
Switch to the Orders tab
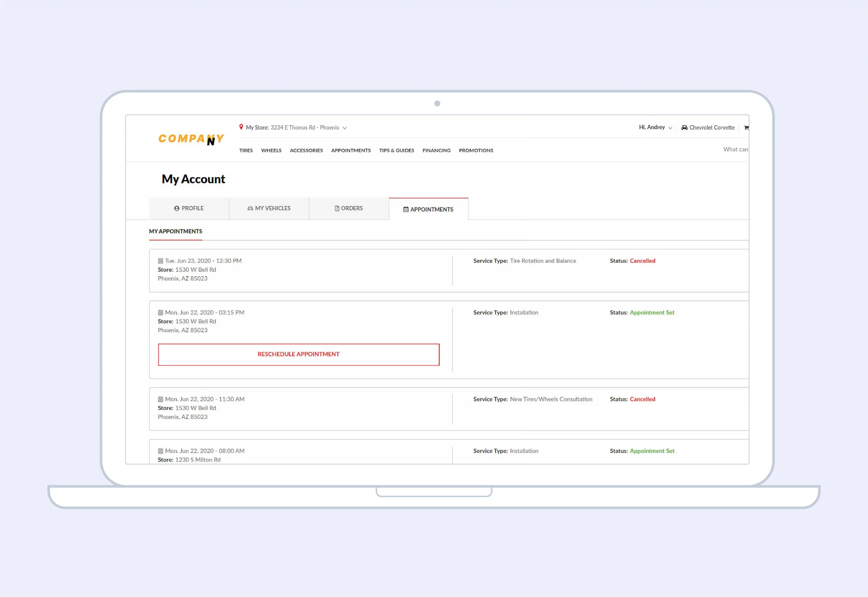[349, 208]
